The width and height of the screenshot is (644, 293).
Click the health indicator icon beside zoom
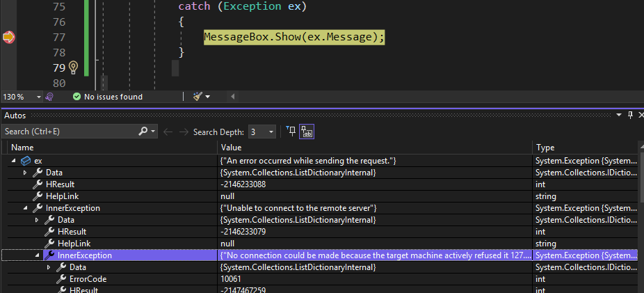click(49, 97)
